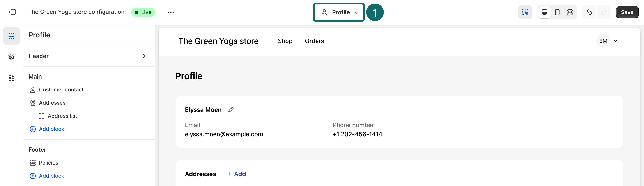Screen dimensions: 644x186
Task: Click the redo arrow icon
Action: pyautogui.click(x=603, y=12)
